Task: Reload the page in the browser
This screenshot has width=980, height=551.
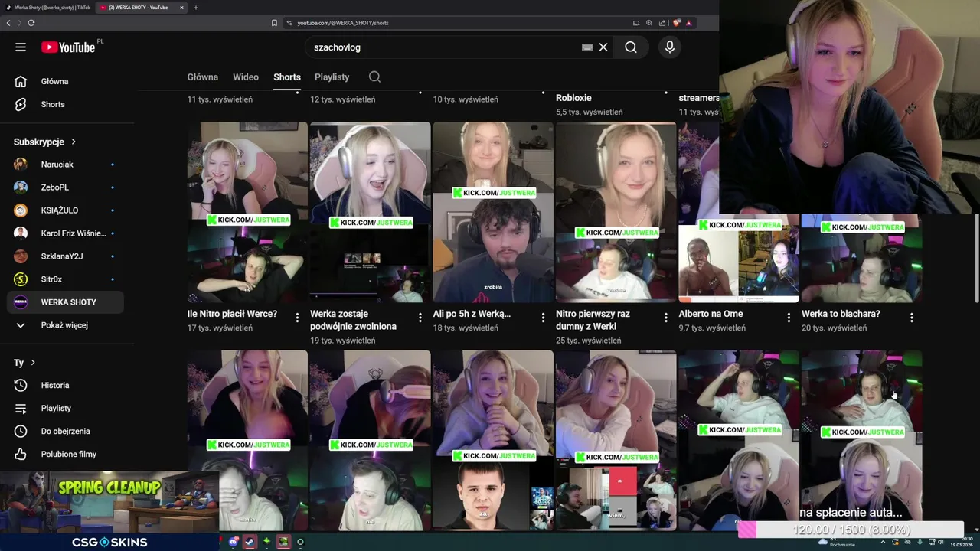Action: point(31,23)
